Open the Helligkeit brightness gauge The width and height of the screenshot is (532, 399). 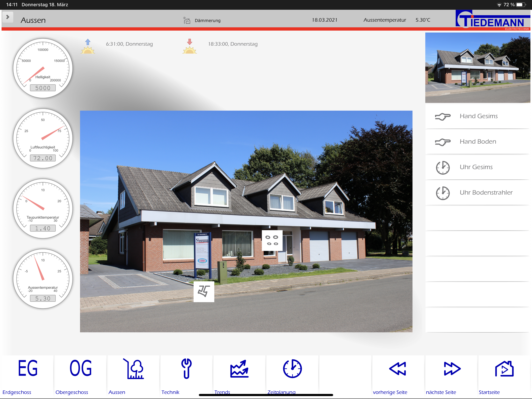[43, 68]
